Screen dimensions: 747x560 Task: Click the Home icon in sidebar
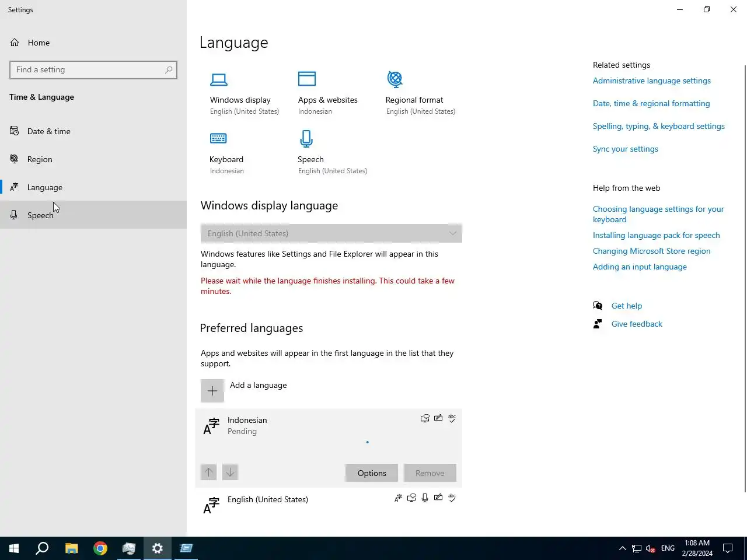tap(15, 43)
